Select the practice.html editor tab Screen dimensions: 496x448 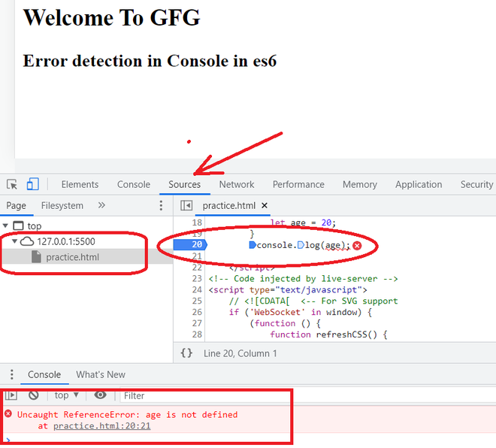tap(228, 206)
